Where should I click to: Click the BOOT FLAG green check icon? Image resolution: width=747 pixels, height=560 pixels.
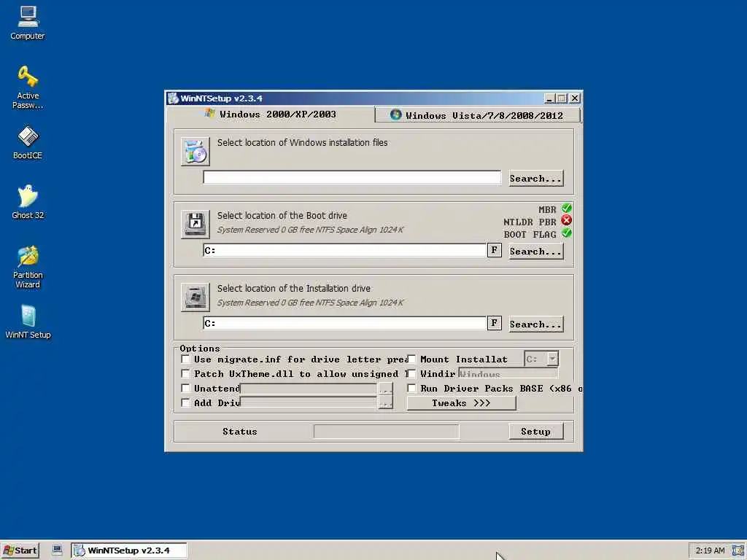[566, 233]
